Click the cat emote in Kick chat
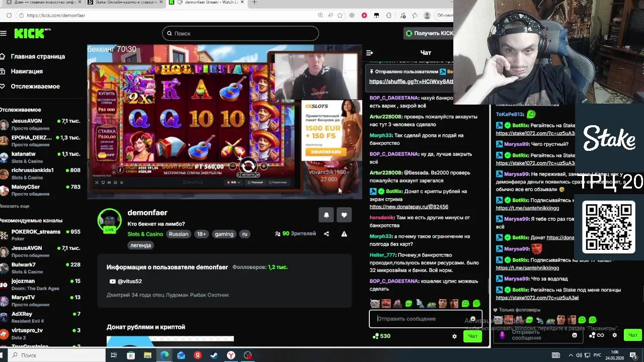 point(375,304)
